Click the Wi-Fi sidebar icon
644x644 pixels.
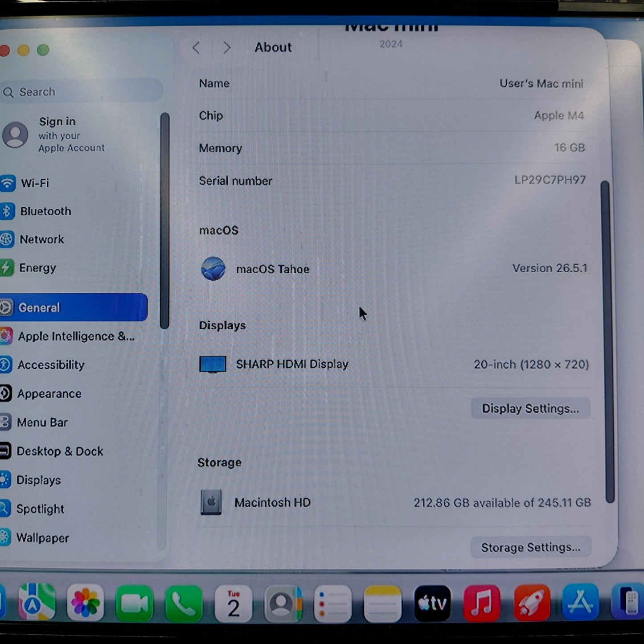point(7,183)
